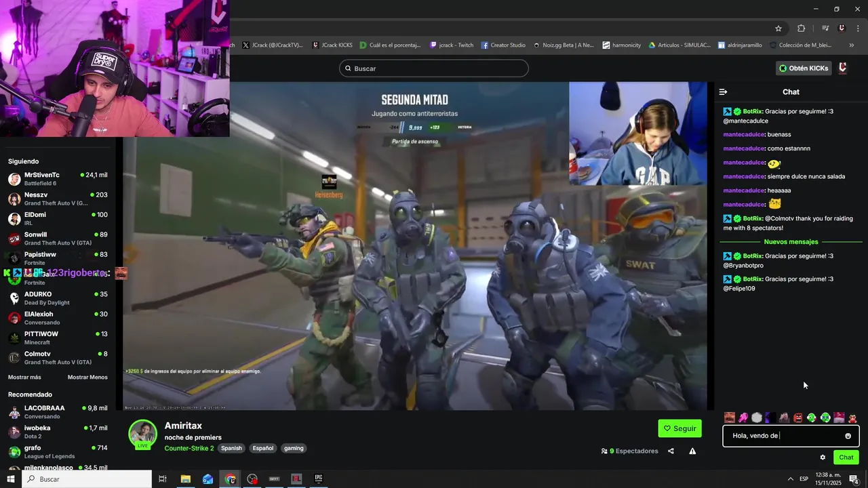Viewport: 868px width, 488px height.
Task: Open the aldrinjaramillo bookmark
Action: (739, 45)
